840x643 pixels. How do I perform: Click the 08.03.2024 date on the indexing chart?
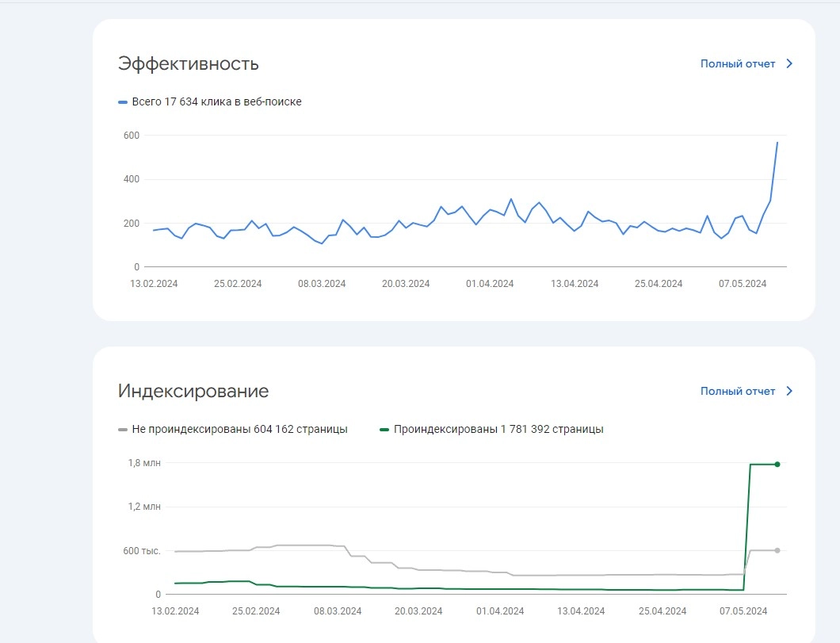pyautogui.click(x=338, y=610)
